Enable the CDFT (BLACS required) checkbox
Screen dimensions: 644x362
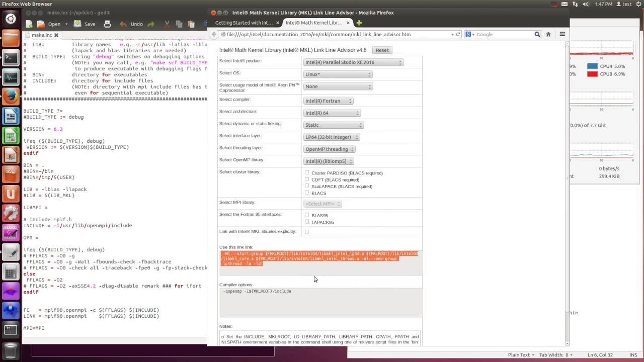[307, 179]
